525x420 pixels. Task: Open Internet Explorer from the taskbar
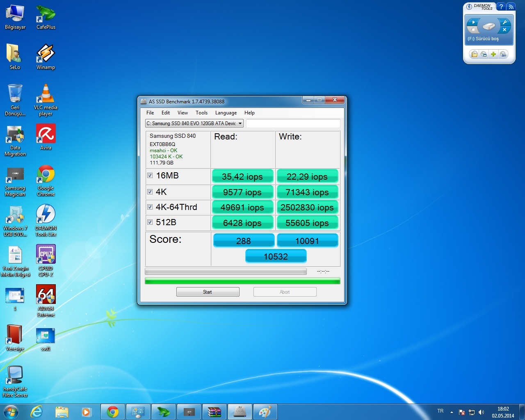37,412
